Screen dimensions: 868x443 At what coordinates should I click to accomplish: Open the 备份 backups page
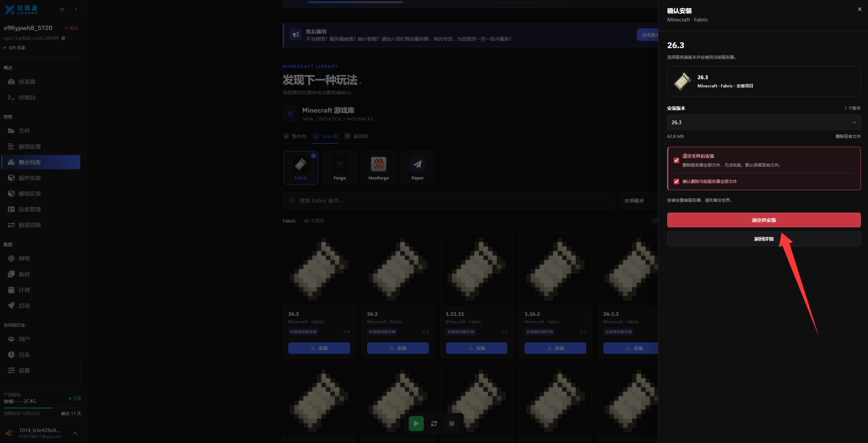tap(41, 274)
